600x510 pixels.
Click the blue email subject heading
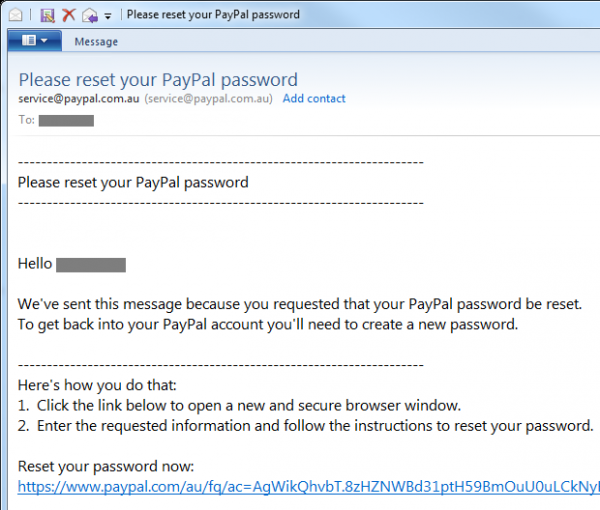click(x=158, y=79)
